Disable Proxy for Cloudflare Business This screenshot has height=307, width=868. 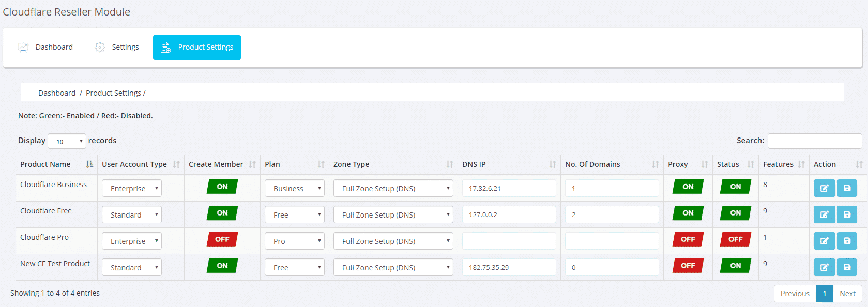[688, 187]
